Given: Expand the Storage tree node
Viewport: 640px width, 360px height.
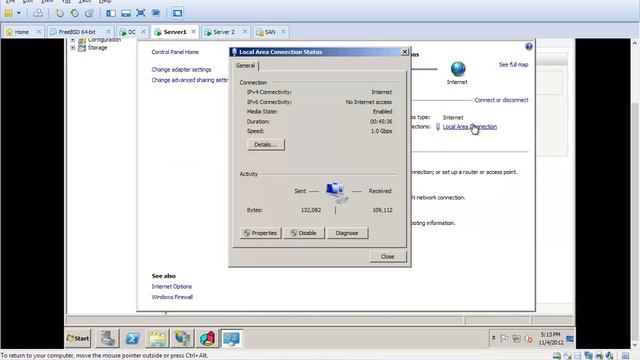Looking at the screenshot, I should click(x=73, y=48).
